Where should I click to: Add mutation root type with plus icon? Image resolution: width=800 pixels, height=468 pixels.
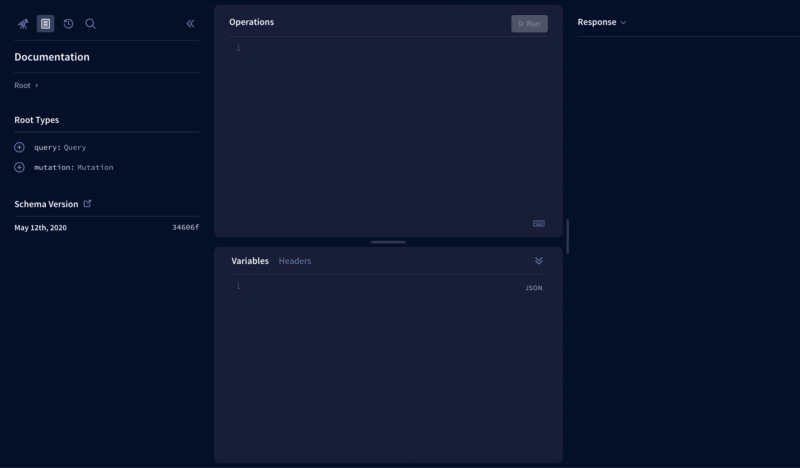[x=19, y=167]
